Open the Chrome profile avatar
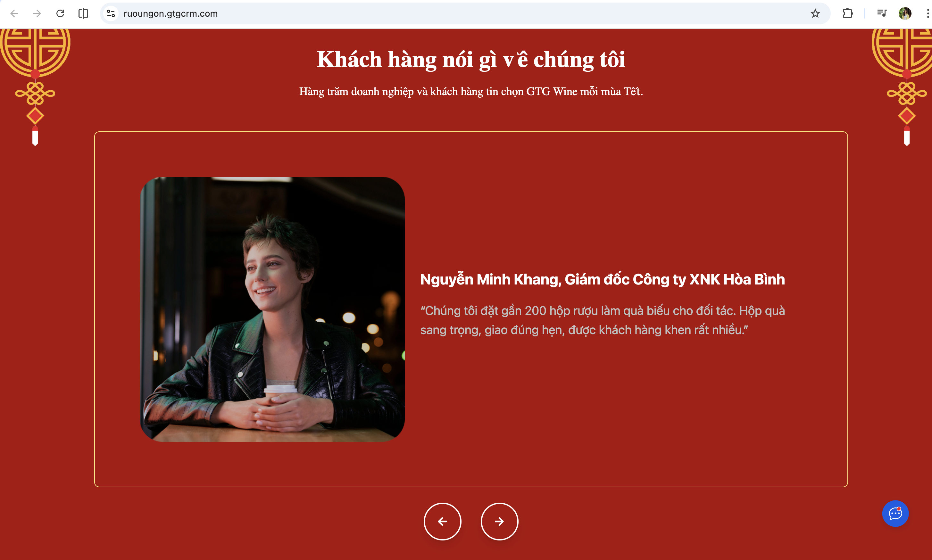The image size is (932, 560). (x=905, y=13)
